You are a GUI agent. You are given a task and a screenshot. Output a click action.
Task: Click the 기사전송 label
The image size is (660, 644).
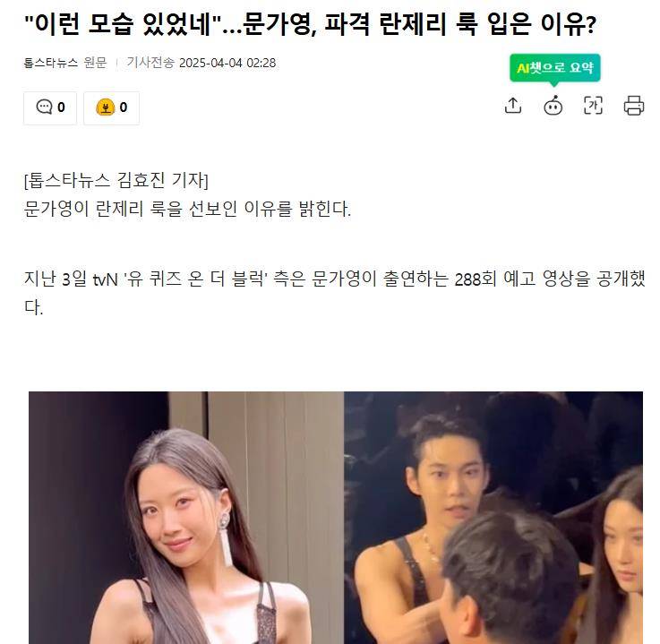[x=150, y=63]
